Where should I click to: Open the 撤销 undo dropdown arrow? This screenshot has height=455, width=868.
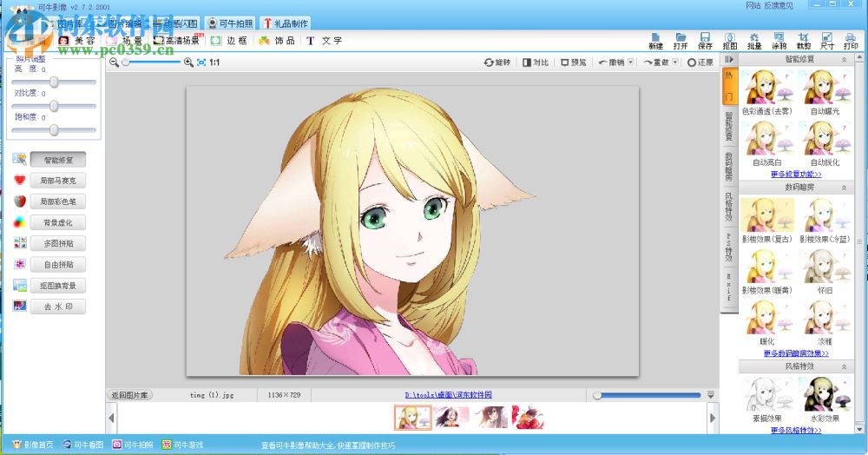click(630, 63)
